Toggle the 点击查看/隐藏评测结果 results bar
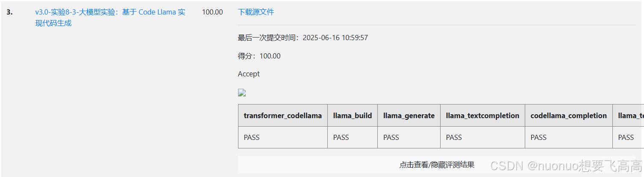Screen dimensions: 644x177 tap(437, 165)
